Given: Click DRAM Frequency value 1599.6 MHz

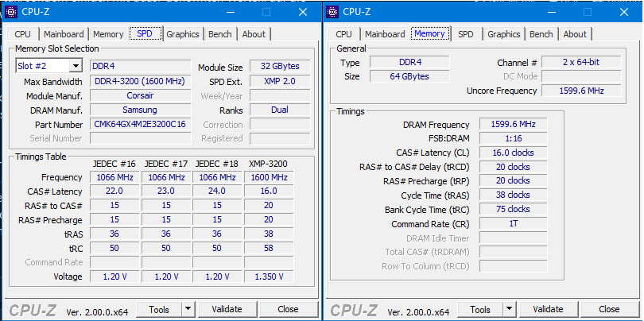Looking at the screenshot, I should 513,125.
